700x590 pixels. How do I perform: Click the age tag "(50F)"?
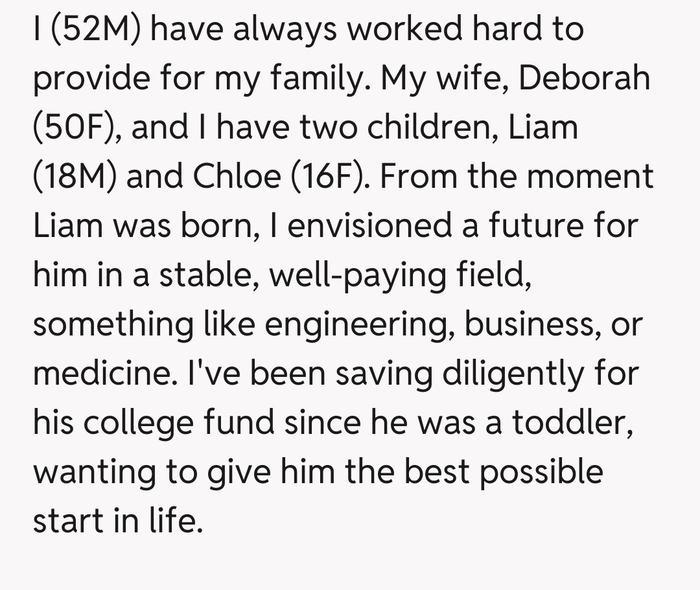[78, 128]
